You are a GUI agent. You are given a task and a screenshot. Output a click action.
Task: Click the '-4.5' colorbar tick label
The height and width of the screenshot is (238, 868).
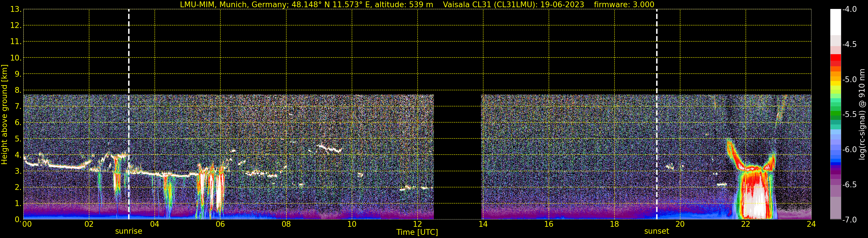(850, 44)
